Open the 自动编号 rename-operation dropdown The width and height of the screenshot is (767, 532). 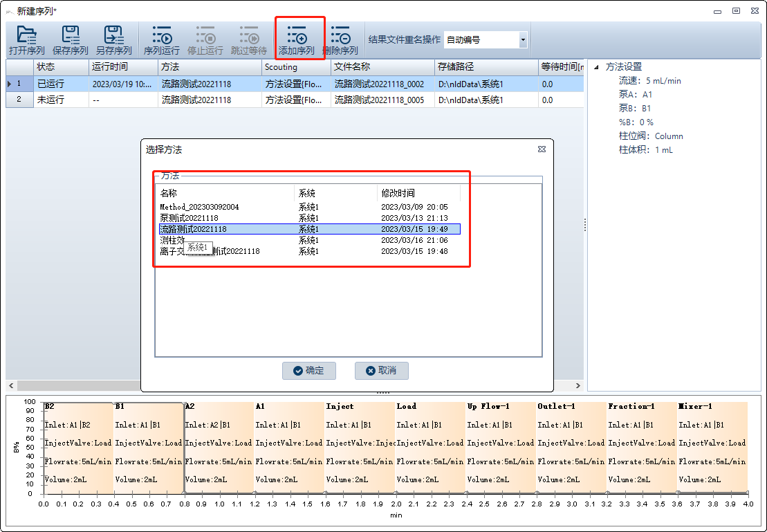[524, 39]
